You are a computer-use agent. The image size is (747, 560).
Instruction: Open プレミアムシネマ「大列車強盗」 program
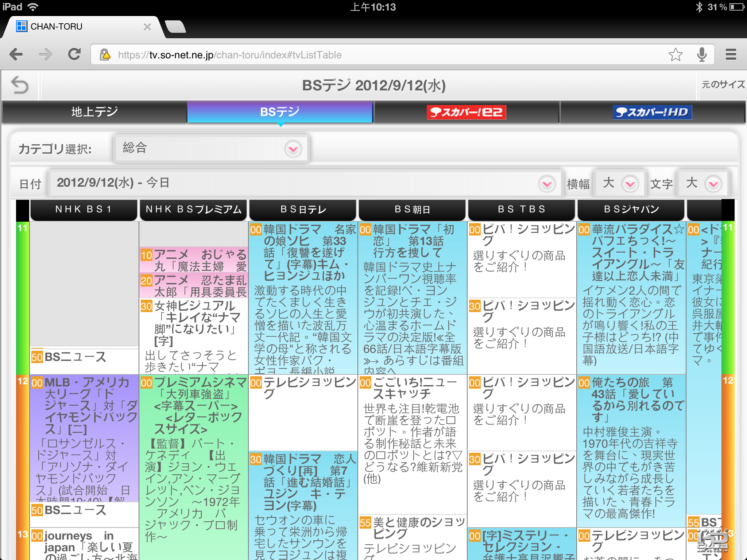pos(194,467)
